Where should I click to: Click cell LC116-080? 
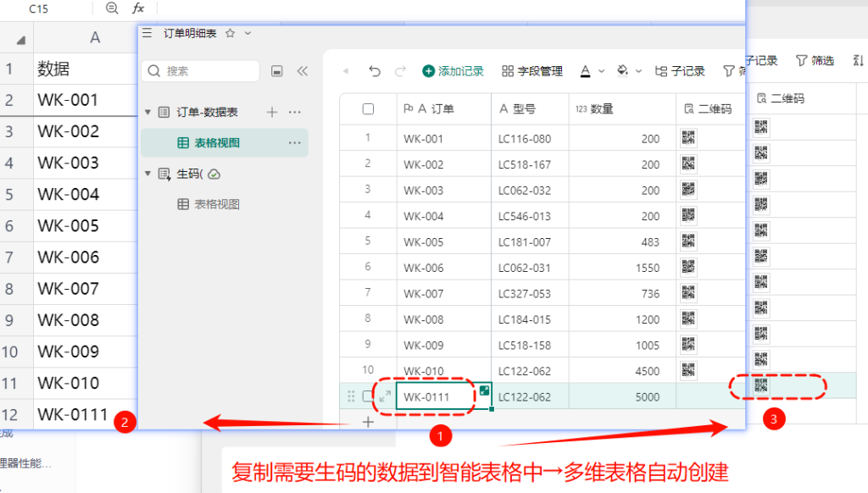[530, 138]
